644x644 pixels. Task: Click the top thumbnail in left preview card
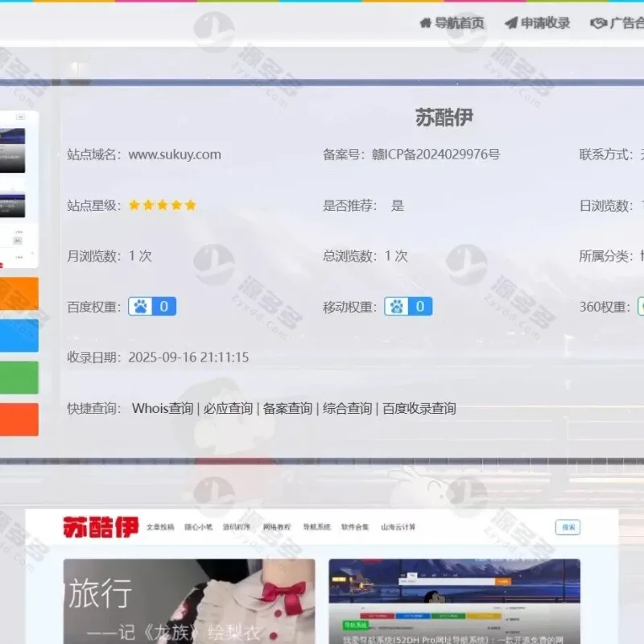[12, 151]
